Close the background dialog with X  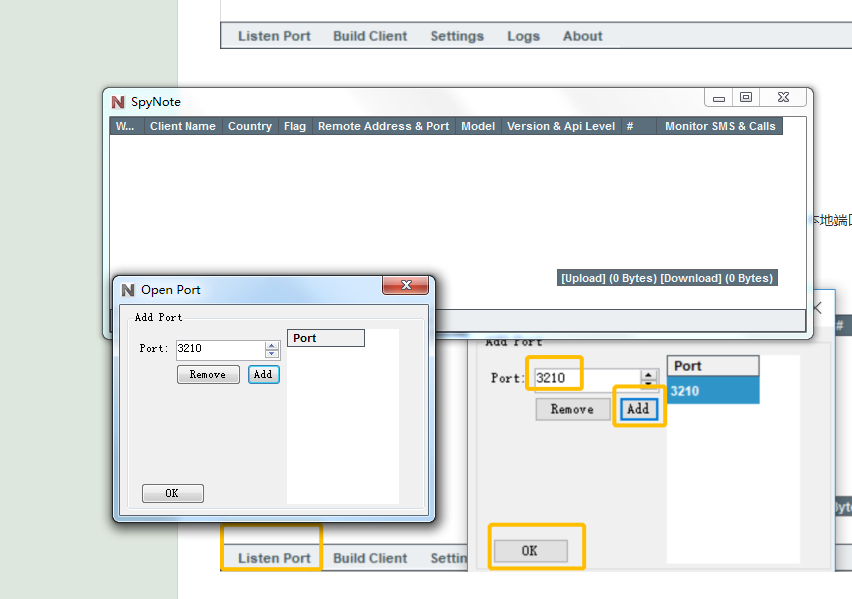(x=818, y=308)
